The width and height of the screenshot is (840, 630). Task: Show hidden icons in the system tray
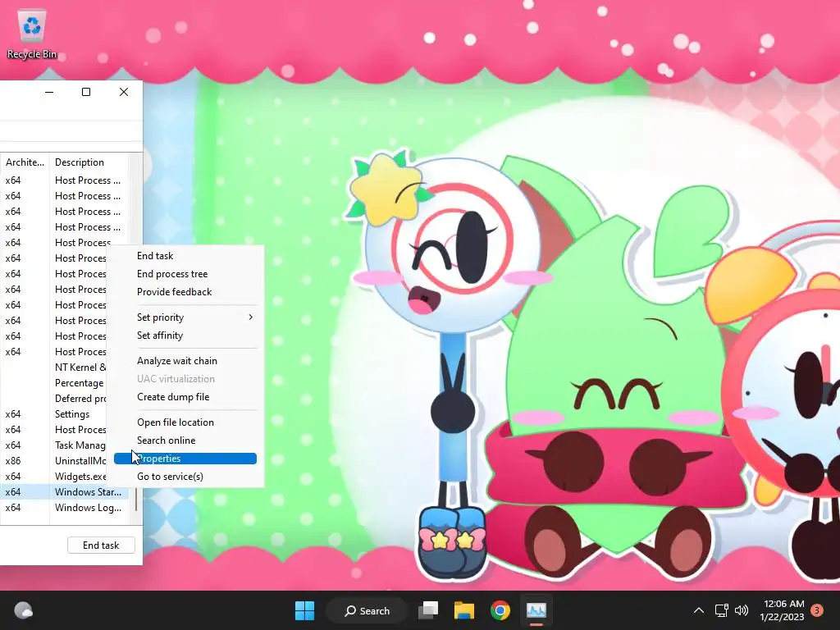pyautogui.click(x=699, y=610)
